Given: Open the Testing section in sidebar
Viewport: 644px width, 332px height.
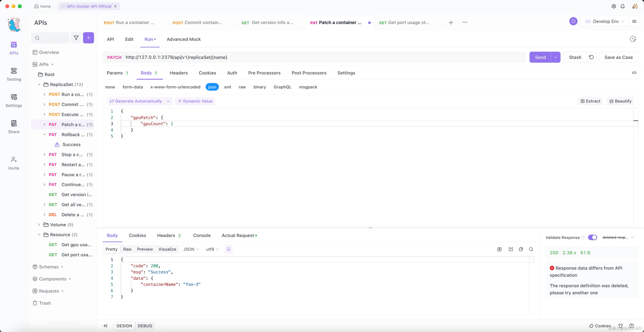Looking at the screenshot, I should point(14,75).
